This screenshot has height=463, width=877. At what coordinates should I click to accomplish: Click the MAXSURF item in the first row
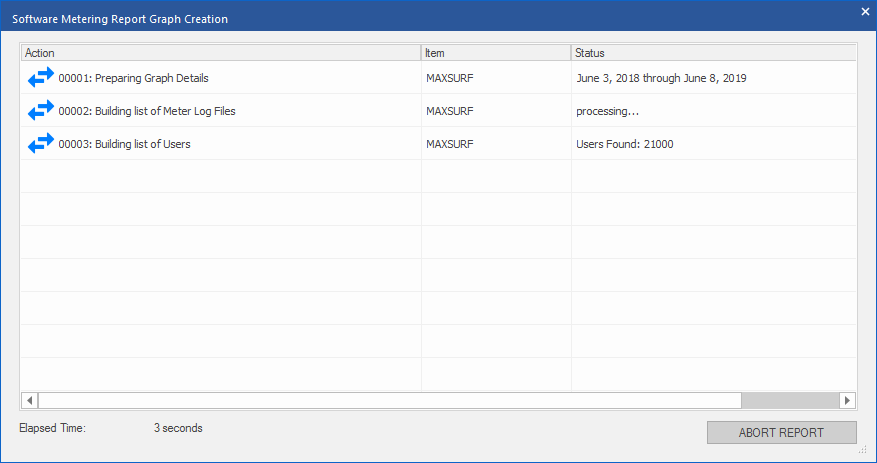(x=450, y=78)
